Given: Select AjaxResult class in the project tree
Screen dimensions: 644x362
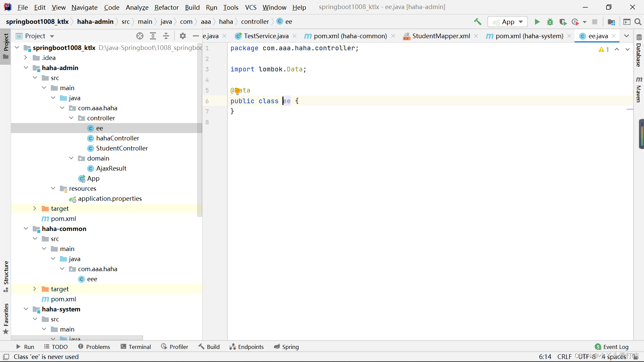Looking at the screenshot, I should coord(111,168).
